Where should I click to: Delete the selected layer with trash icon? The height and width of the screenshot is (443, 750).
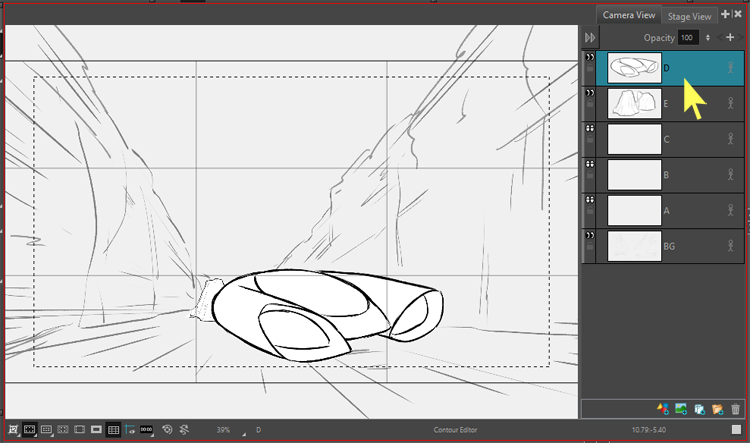pyautogui.click(x=736, y=409)
